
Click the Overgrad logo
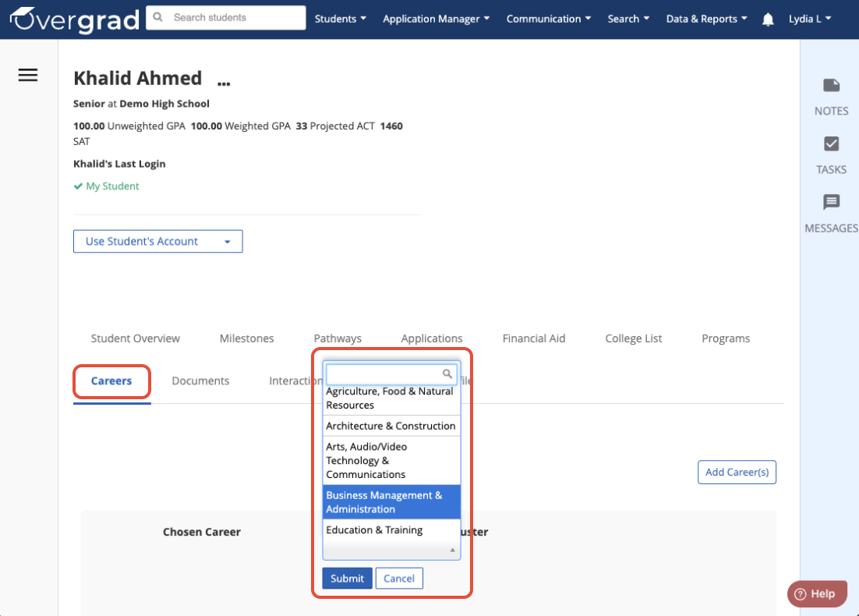(x=75, y=19)
